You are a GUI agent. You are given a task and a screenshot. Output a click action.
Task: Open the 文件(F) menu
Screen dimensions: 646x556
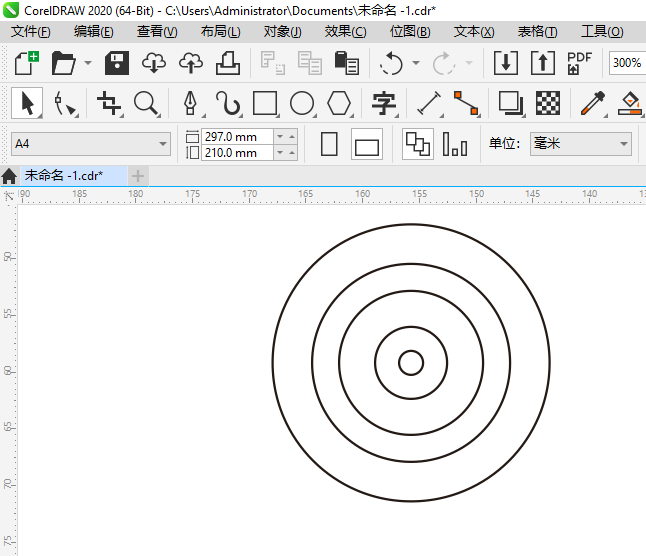click(x=31, y=32)
